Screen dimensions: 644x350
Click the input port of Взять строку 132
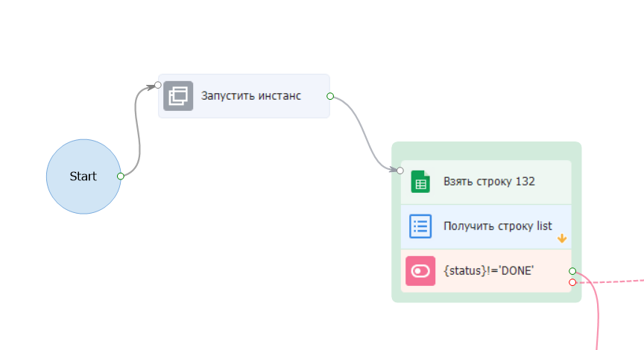coord(400,171)
